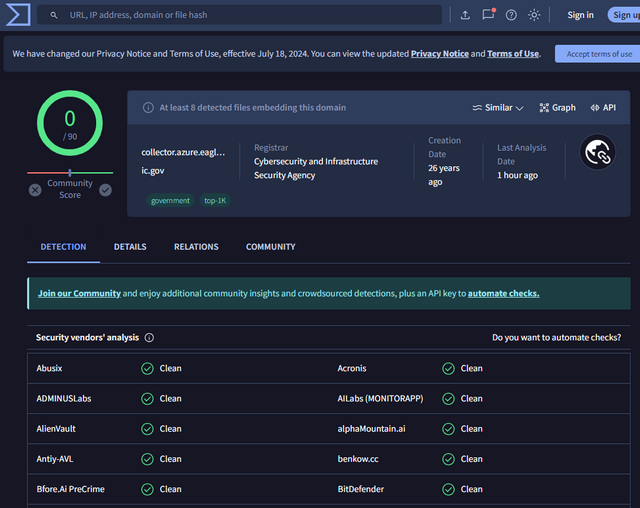Select the benkow.cc vendor name
The height and width of the screenshot is (508, 640).
(358, 459)
